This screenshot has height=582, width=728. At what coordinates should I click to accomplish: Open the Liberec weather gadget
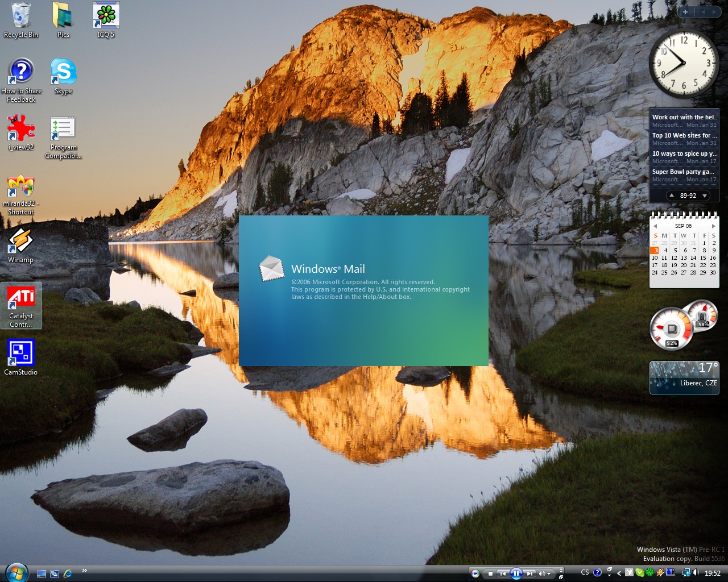click(x=684, y=377)
